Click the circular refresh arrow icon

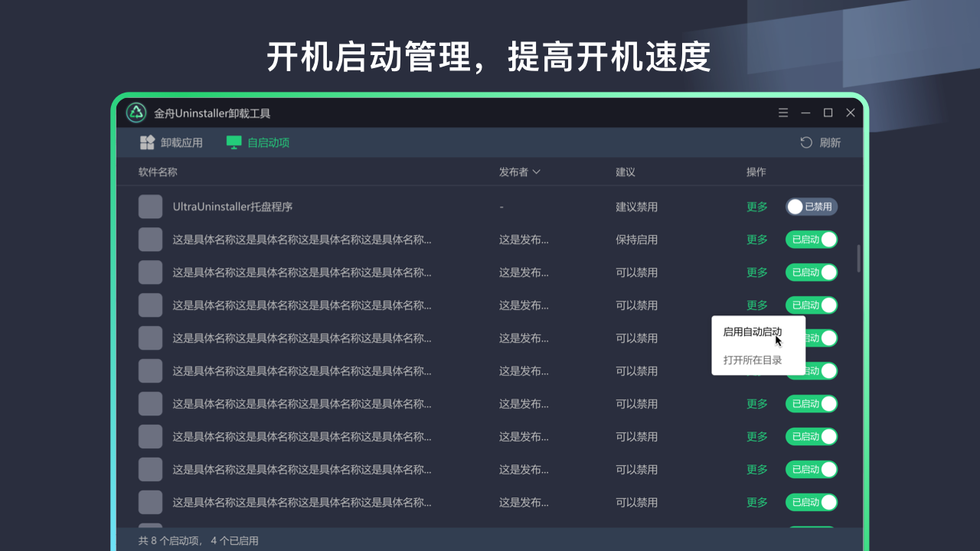coord(805,142)
